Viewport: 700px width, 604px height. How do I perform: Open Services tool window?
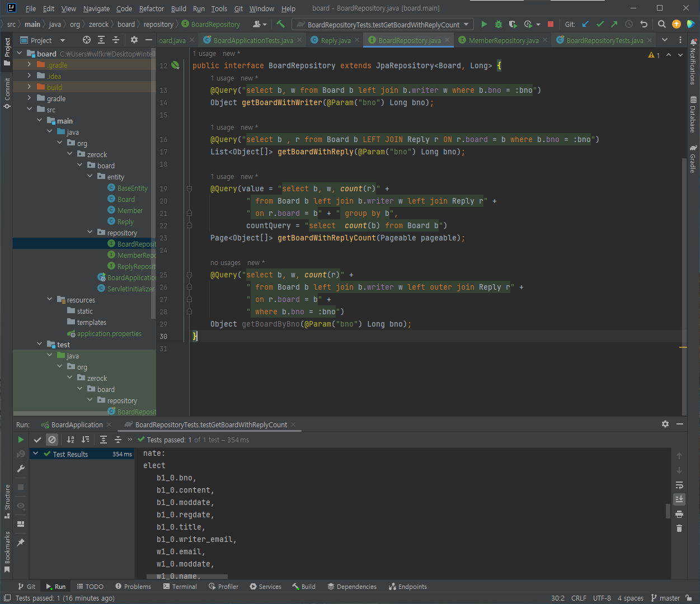click(265, 587)
